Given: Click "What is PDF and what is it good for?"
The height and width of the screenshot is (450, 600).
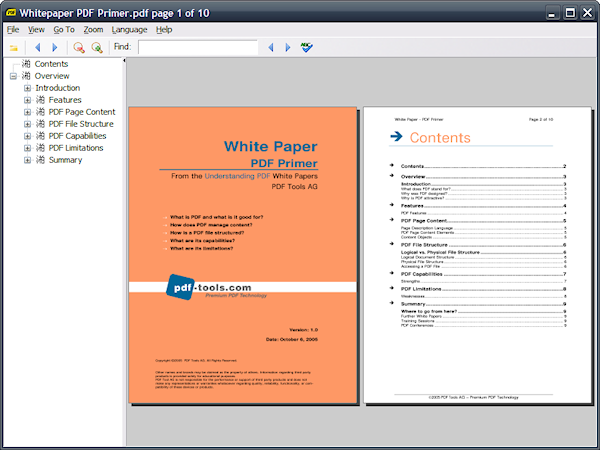Looking at the screenshot, I should point(217,217).
